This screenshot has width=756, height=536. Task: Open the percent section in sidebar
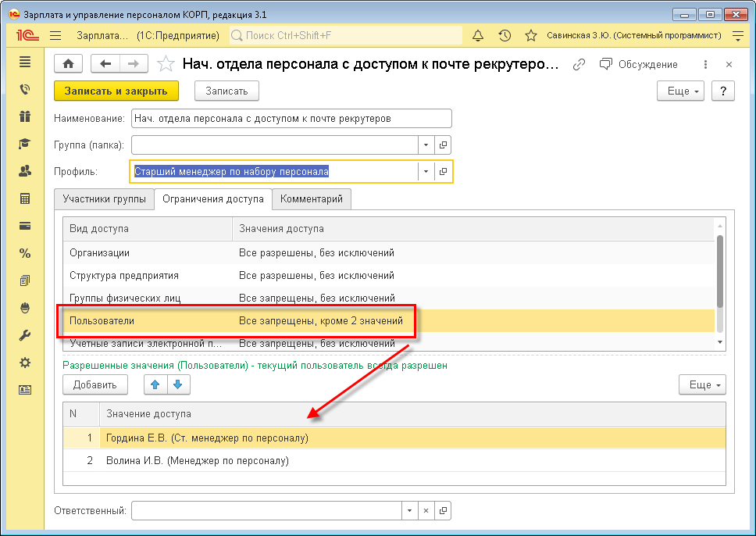pyautogui.click(x=25, y=253)
